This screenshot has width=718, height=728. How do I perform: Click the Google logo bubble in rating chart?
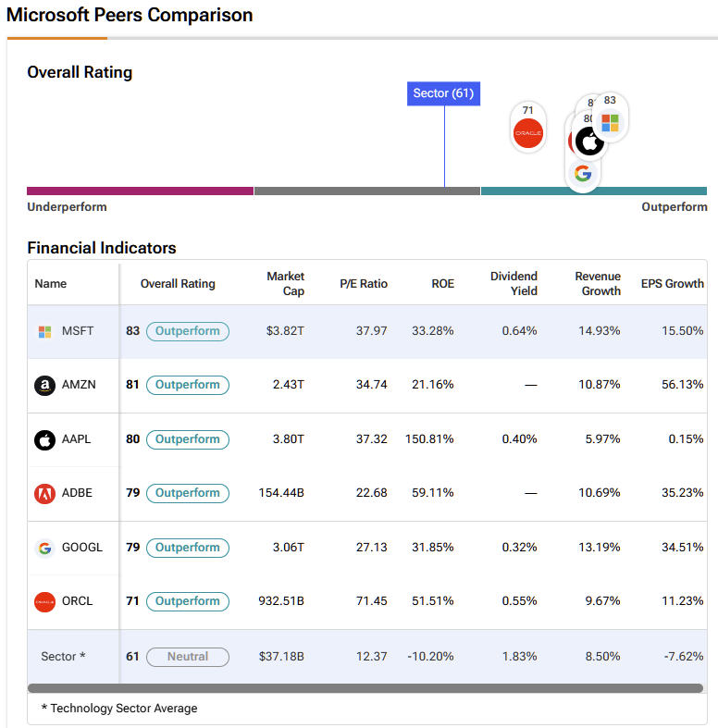point(583,174)
